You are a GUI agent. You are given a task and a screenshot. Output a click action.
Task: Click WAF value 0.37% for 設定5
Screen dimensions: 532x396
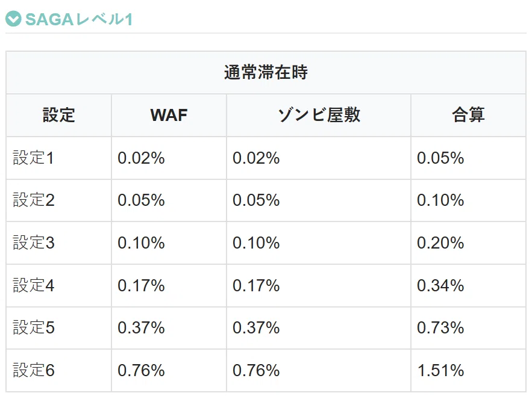point(141,327)
